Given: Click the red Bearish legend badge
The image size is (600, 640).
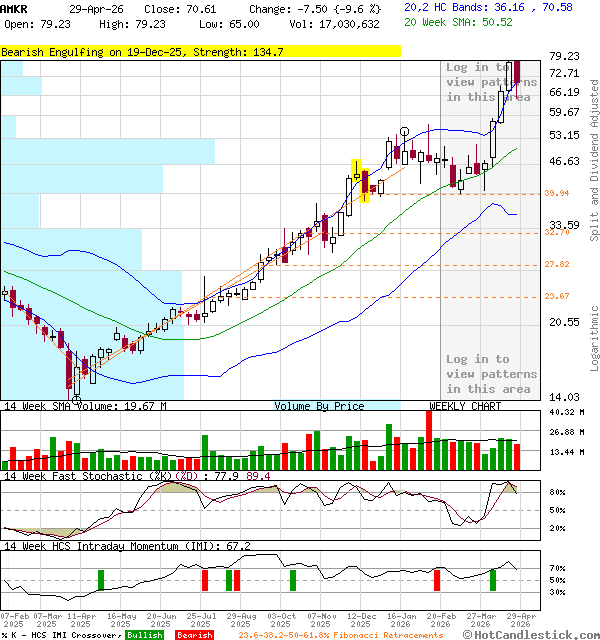Looking at the screenshot, I should (195, 635).
